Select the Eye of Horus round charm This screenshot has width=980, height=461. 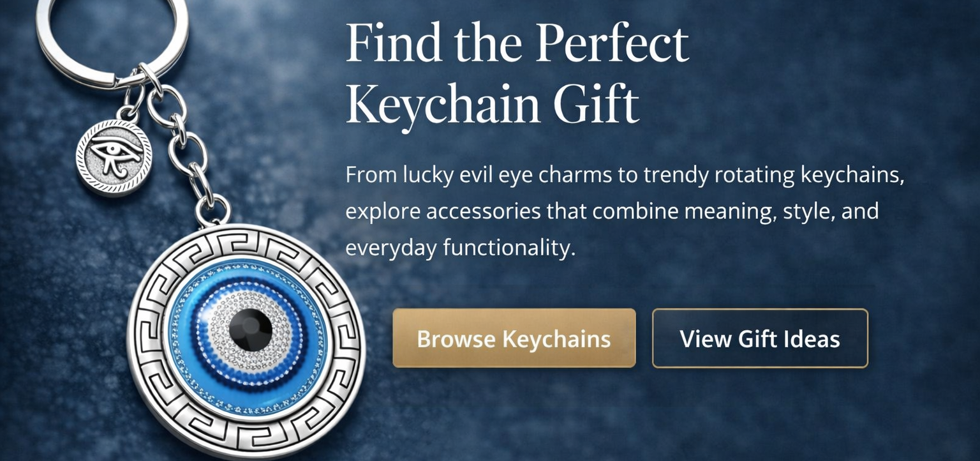coord(114,158)
